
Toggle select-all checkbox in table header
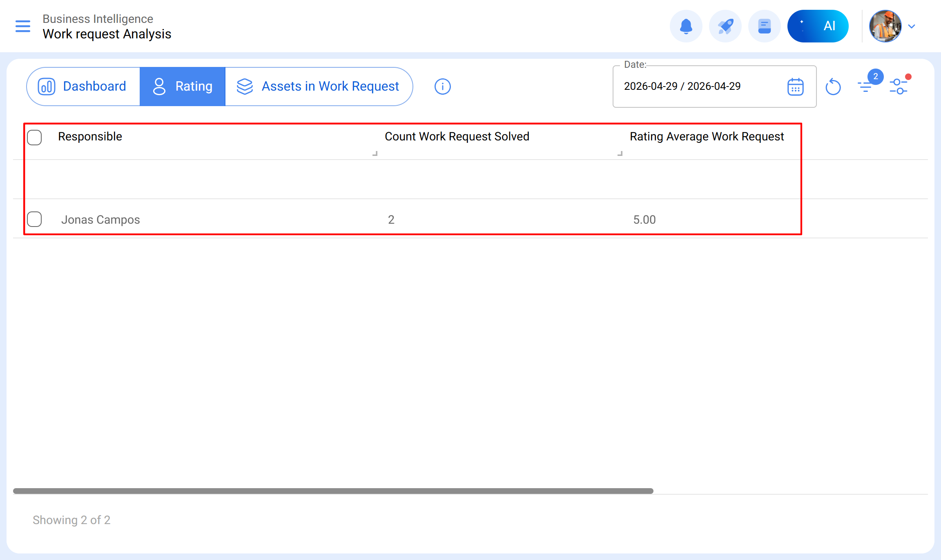pos(34,137)
